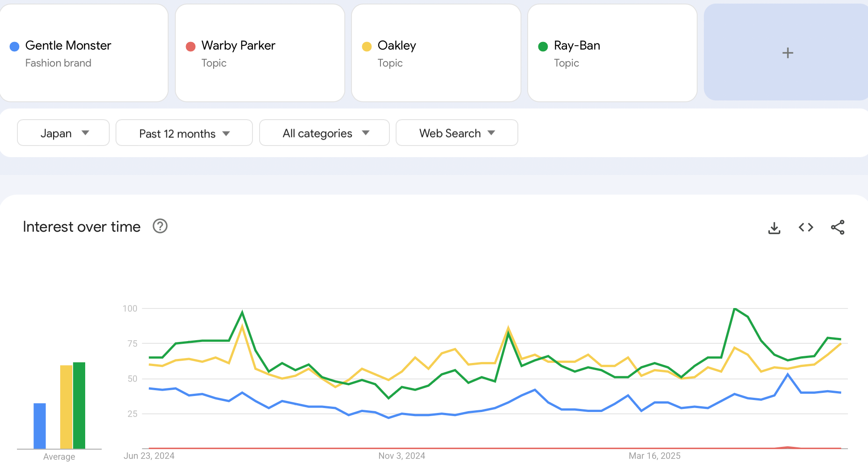Viewport: 868px width, 475px height.
Task: Download the Interest over time data
Action: [774, 228]
